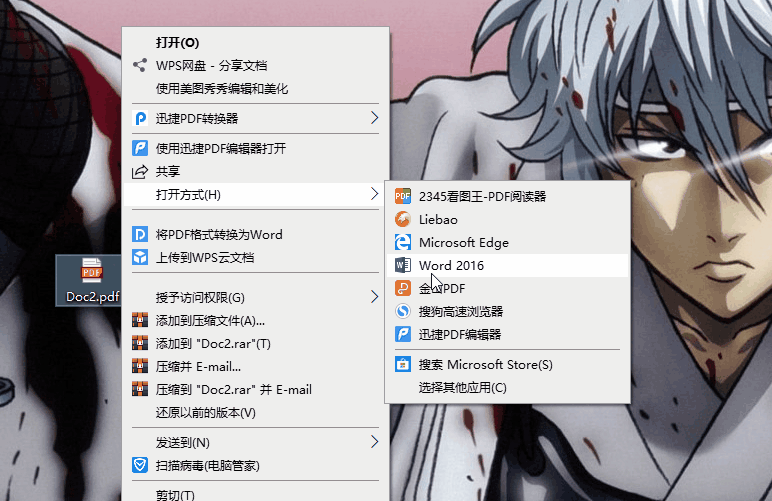Expand the 发送到(N) submenu arrow

(x=374, y=442)
